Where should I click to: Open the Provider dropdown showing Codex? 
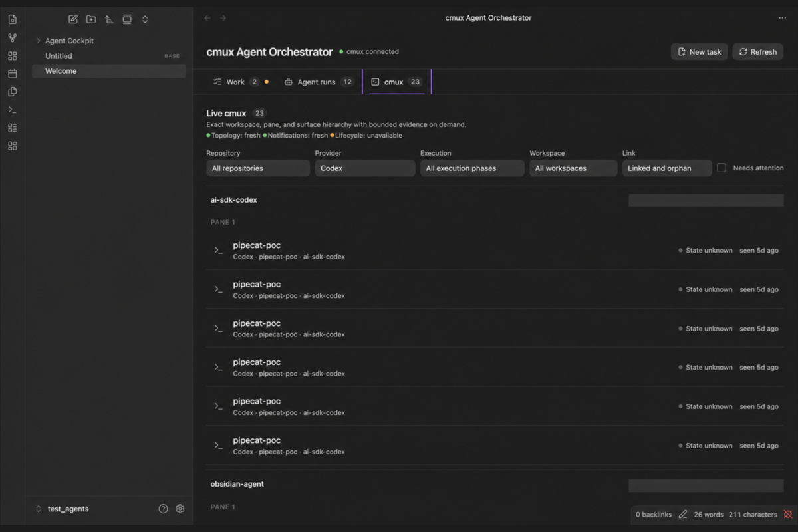tap(365, 168)
